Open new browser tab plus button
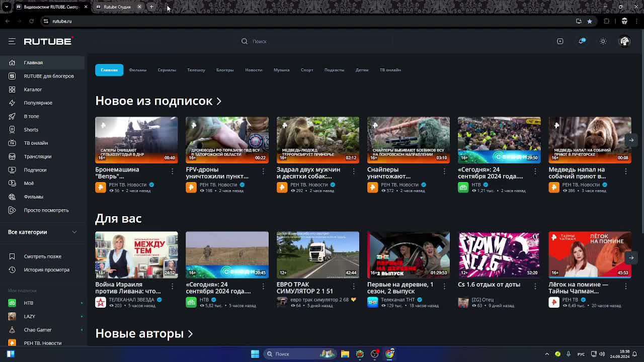 [x=151, y=7]
